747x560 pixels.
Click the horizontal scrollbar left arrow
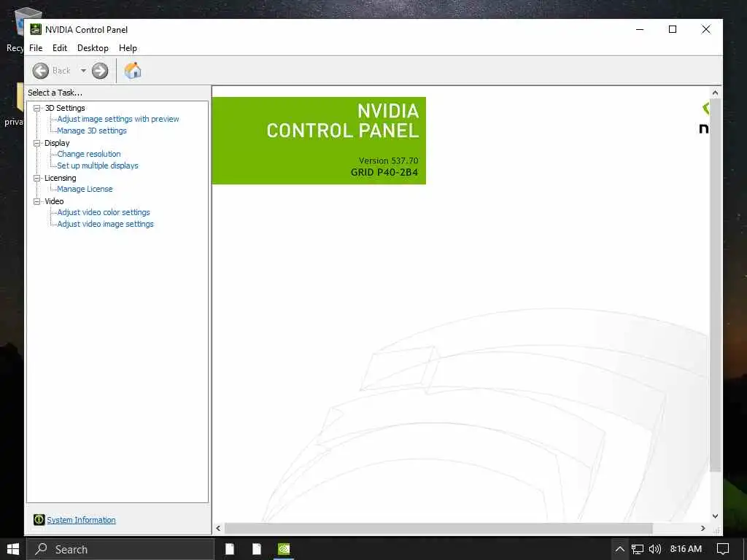(x=218, y=528)
